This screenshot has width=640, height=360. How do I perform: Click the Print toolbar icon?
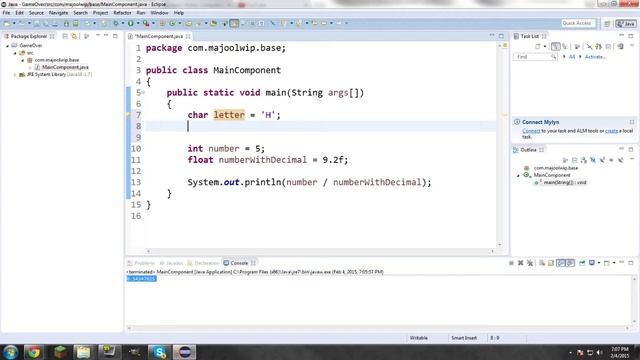click(x=55, y=23)
